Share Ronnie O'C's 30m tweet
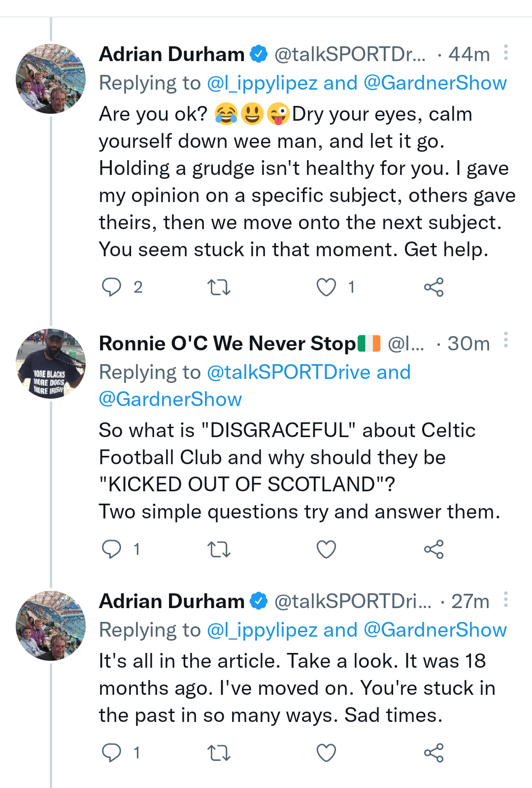 (x=433, y=549)
